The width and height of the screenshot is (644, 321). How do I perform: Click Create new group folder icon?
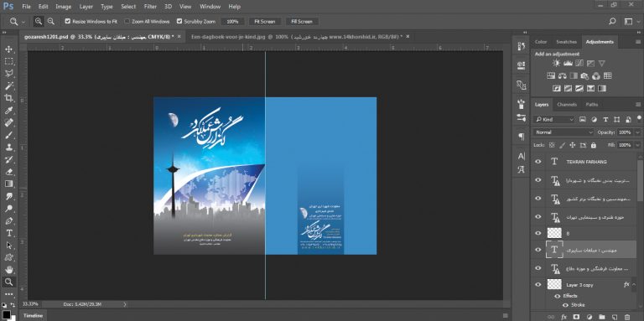pos(601,317)
